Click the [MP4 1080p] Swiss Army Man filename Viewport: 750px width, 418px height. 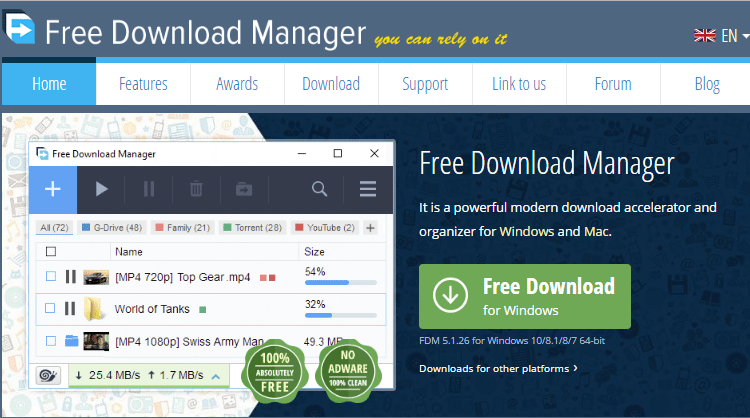pos(189,341)
